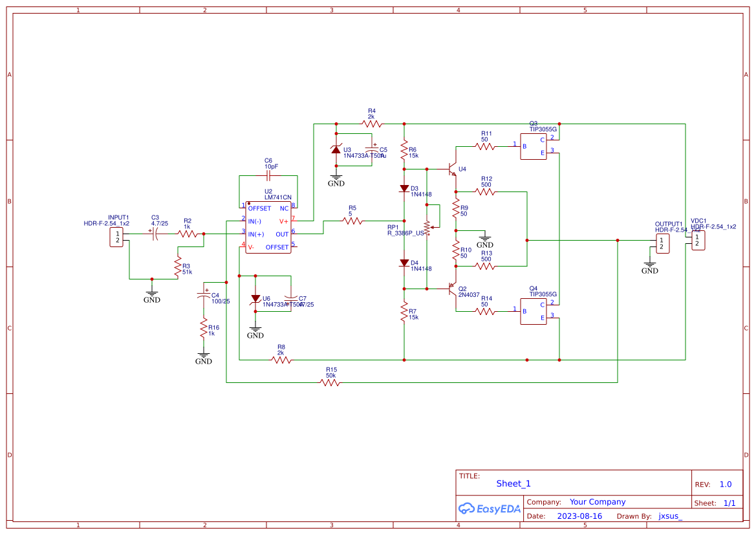Viewport: 756px width, 535px height.
Task: Select the OUTPUT1 header connector symbol
Action: [x=662, y=244]
